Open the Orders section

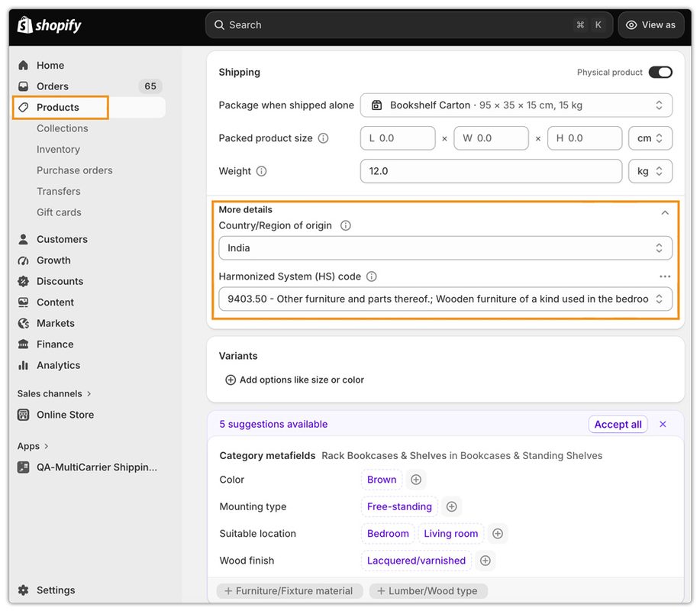coord(52,86)
